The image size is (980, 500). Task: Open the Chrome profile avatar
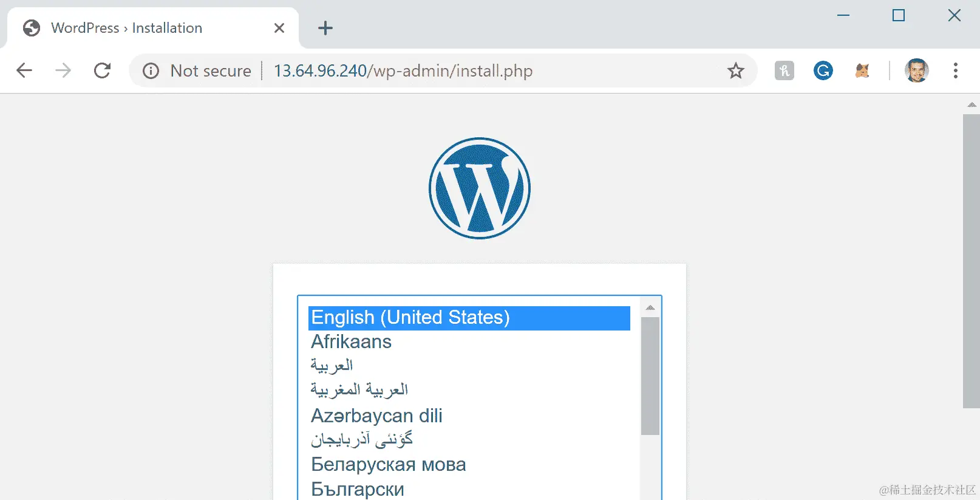[x=916, y=70]
